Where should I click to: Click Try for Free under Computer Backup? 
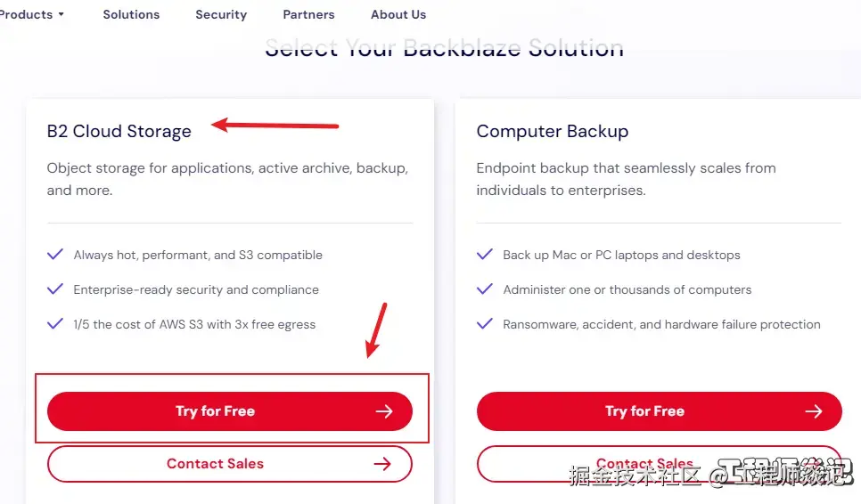644,411
